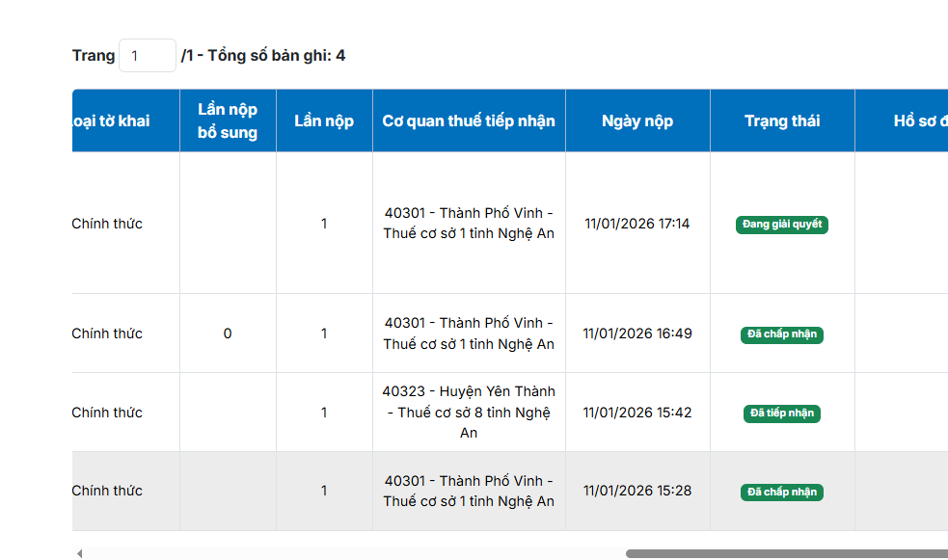Click the "Lần nộp bổ sung" column header
This screenshot has width=948, height=560.
pyautogui.click(x=228, y=121)
